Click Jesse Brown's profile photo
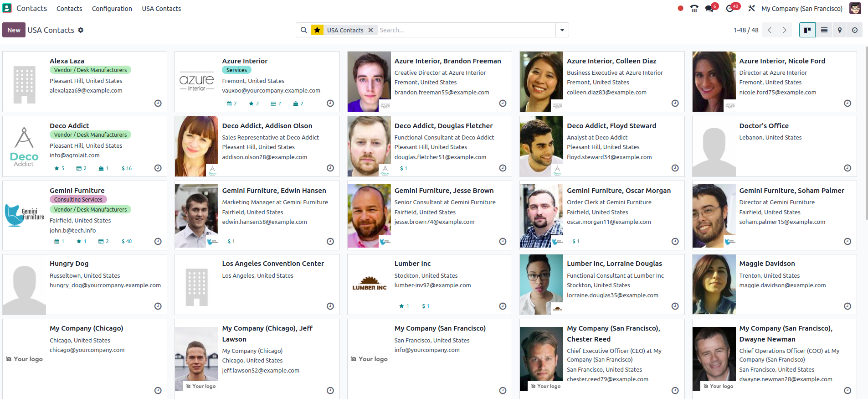This screenshot has width=868, height=399. [369, 216]
